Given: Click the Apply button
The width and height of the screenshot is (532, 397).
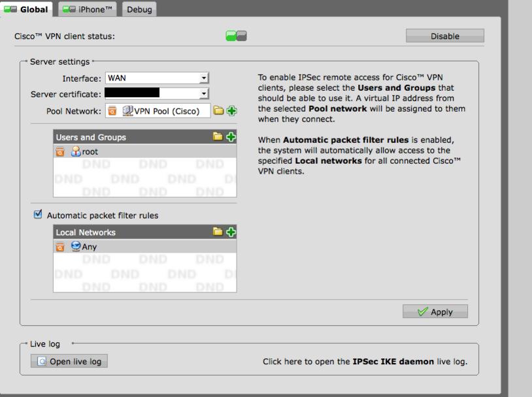Looking at the screenshot, I should 435,311.
